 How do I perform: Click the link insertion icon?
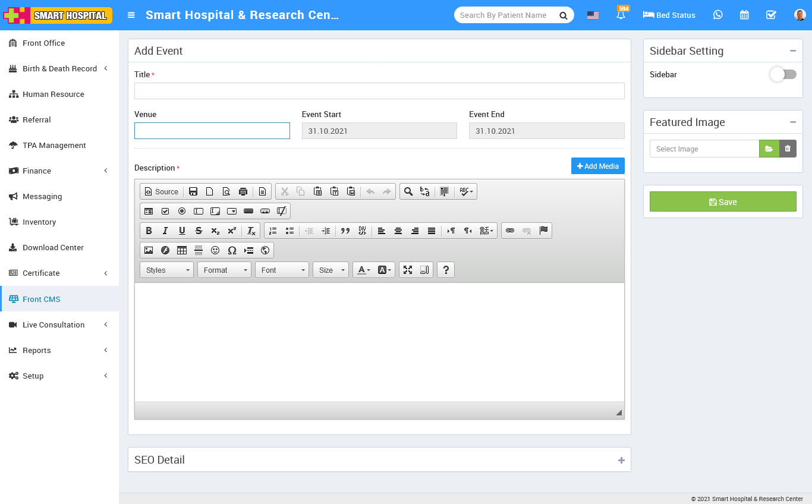pyautogui.click(x=510, y=231)
